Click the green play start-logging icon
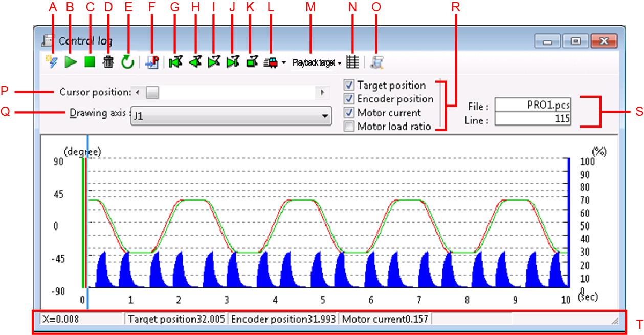Screen dimensions: 644x335 tap(71, 62)
